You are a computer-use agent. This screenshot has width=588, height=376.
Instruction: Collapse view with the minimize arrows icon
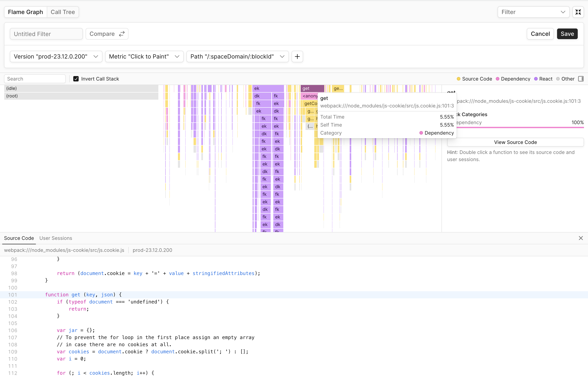point(578,12)
